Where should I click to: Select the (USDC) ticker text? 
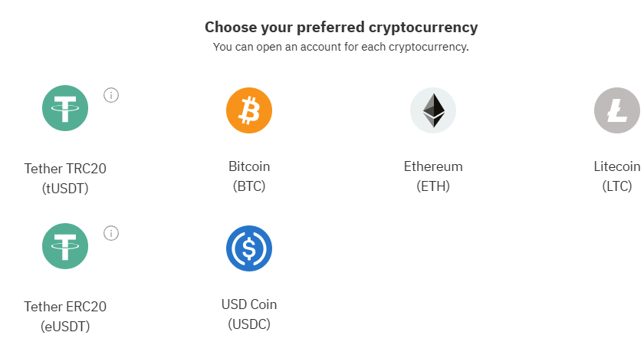tap(249, 324)
